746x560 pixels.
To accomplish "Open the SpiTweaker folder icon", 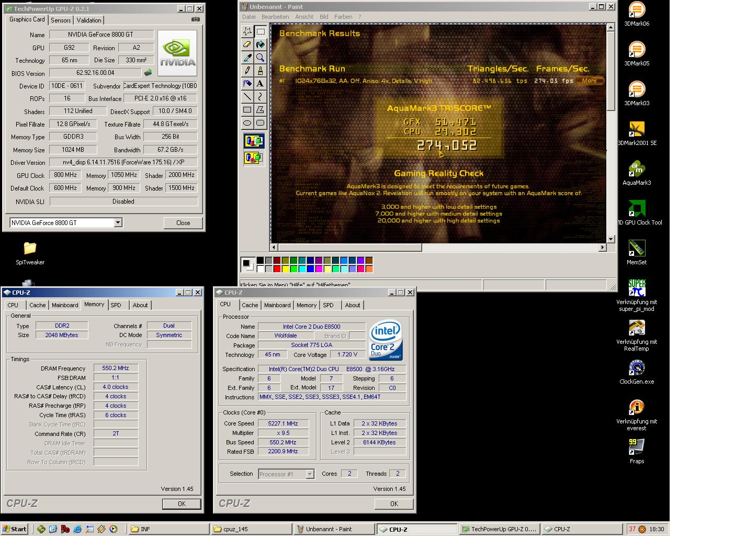I will click(30, 253).
